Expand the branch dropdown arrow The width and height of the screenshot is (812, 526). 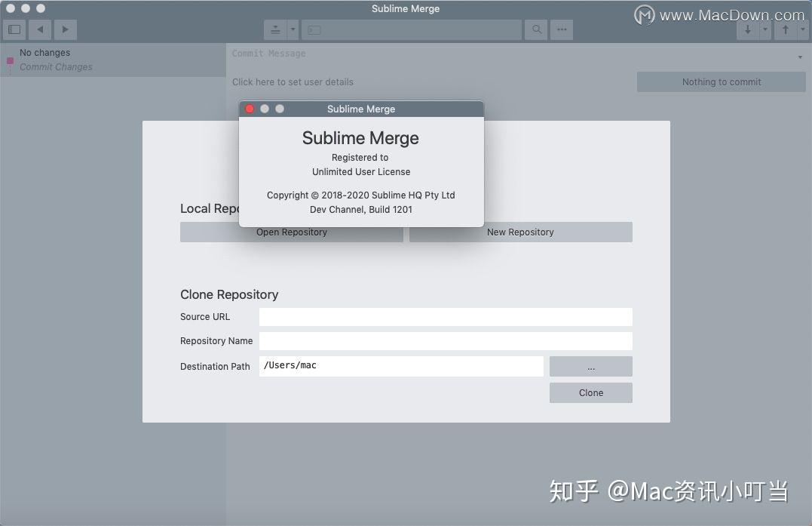291,29
